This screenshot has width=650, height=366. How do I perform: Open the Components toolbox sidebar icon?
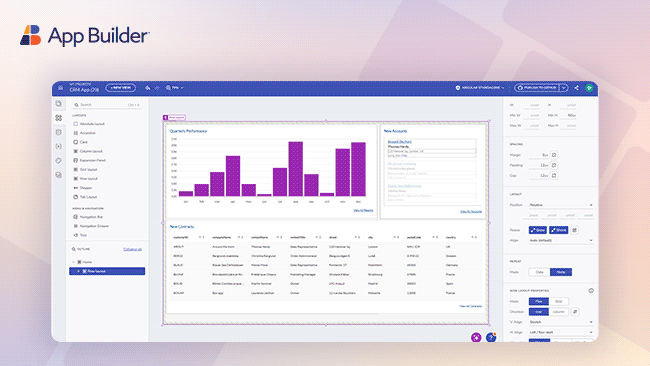coord(58,118)
